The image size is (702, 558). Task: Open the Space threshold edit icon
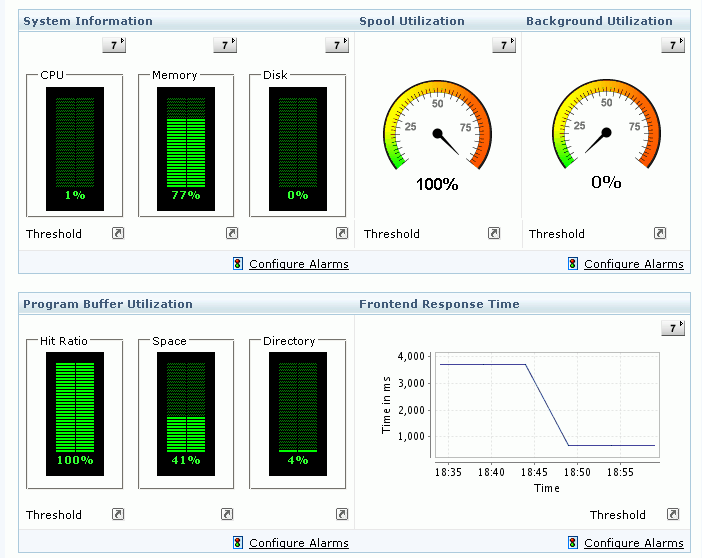227,514
